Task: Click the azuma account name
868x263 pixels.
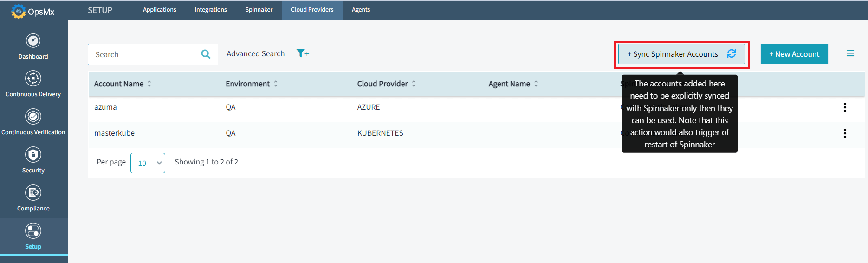Action: point(105,107)
